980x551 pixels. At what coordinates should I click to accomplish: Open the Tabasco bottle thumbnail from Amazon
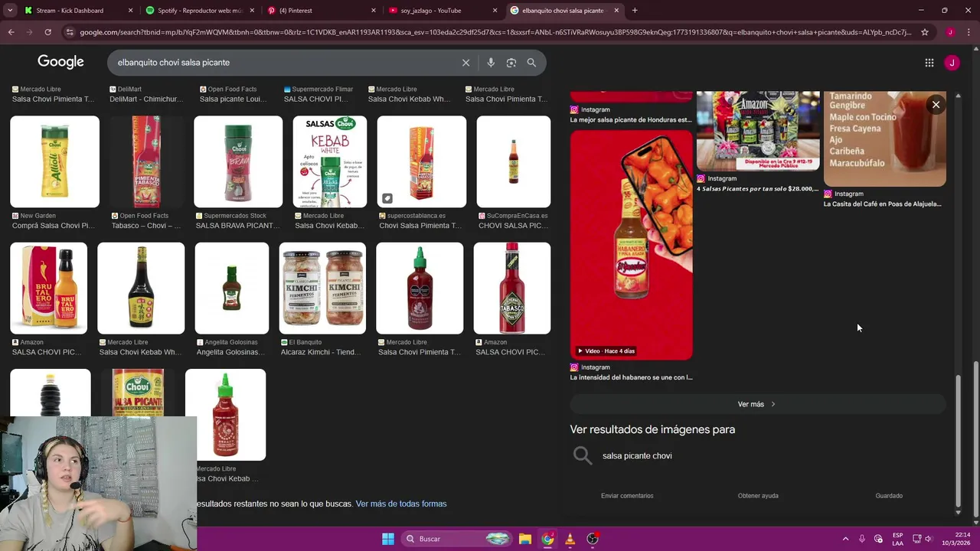pyautogui.click(x=511, y=288)
